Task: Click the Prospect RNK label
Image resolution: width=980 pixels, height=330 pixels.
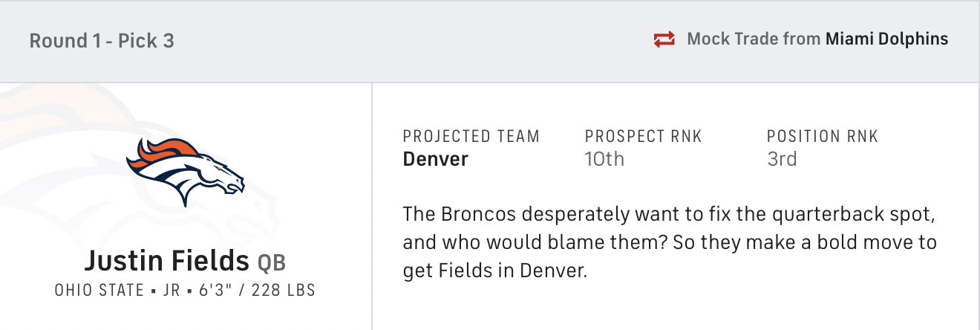Action: 643,137
